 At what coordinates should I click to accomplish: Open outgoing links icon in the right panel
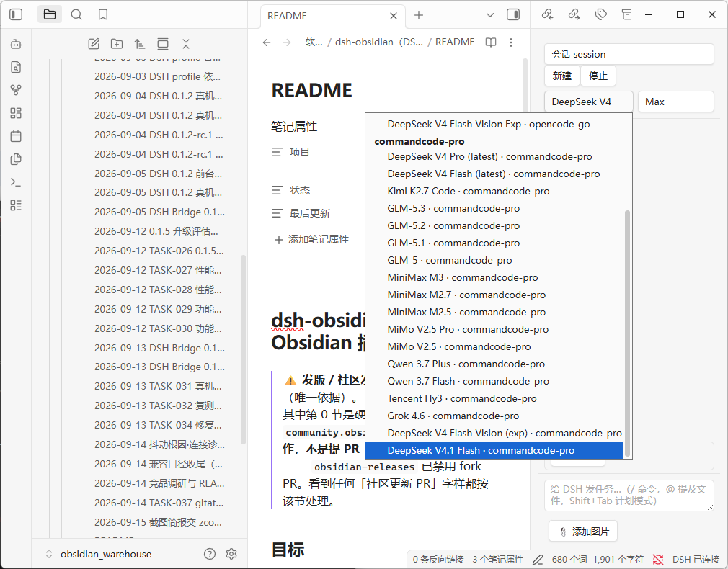click(574, 15)
